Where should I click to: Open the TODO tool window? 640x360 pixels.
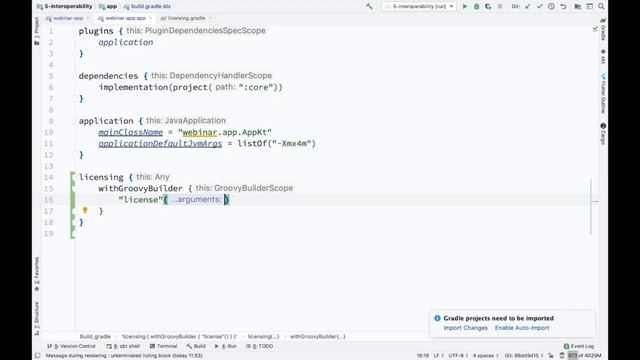tap(260, 346)
